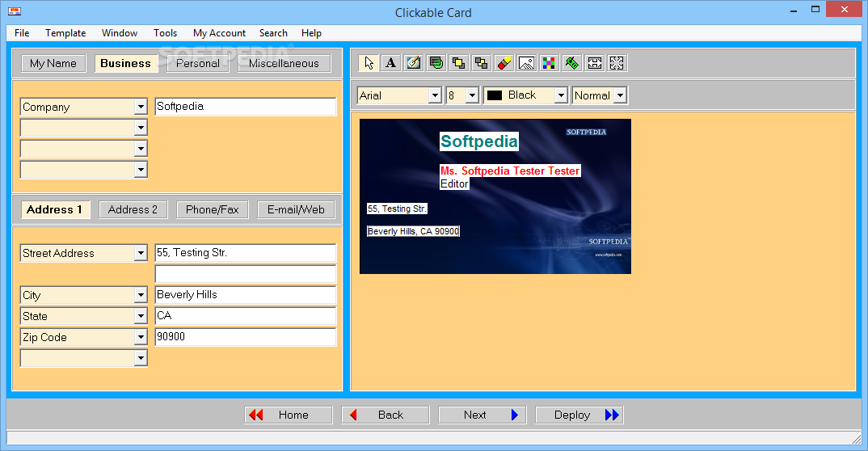868x451 pixels.
Task: Open the font size 8 dropdown
Action: pos(472,95)
